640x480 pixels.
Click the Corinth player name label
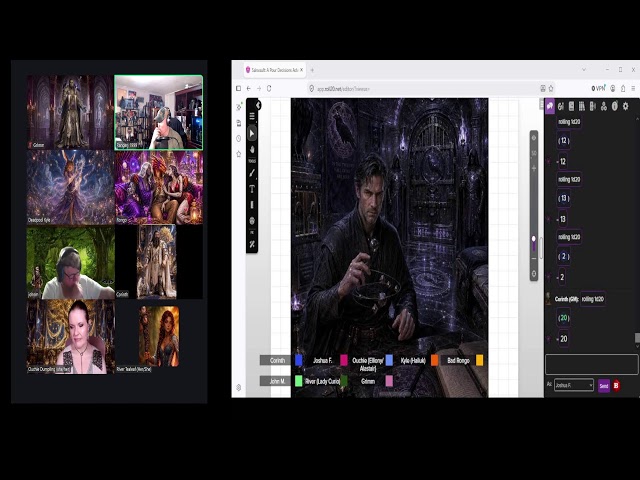[x=277, y=360]
